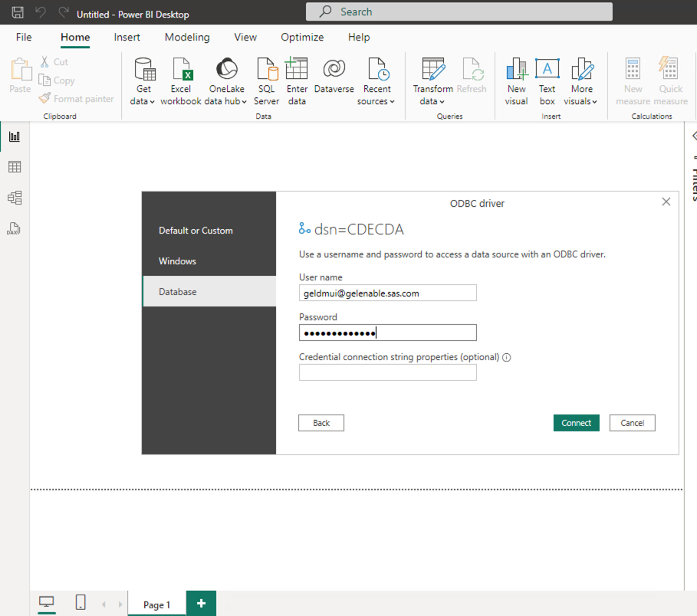Viewport: 697px width, 616px height.
Task: Click the info icon beside credential properties
Action: [507, 357]
